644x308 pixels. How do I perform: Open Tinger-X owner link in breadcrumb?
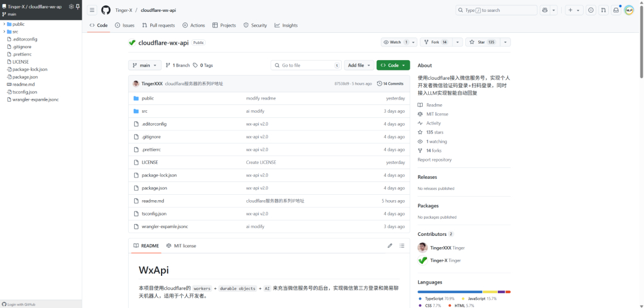(x=124, y=10)
